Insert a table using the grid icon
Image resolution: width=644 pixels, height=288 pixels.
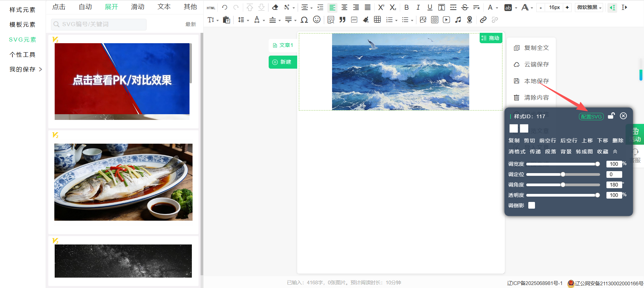[x=377, y=20]
